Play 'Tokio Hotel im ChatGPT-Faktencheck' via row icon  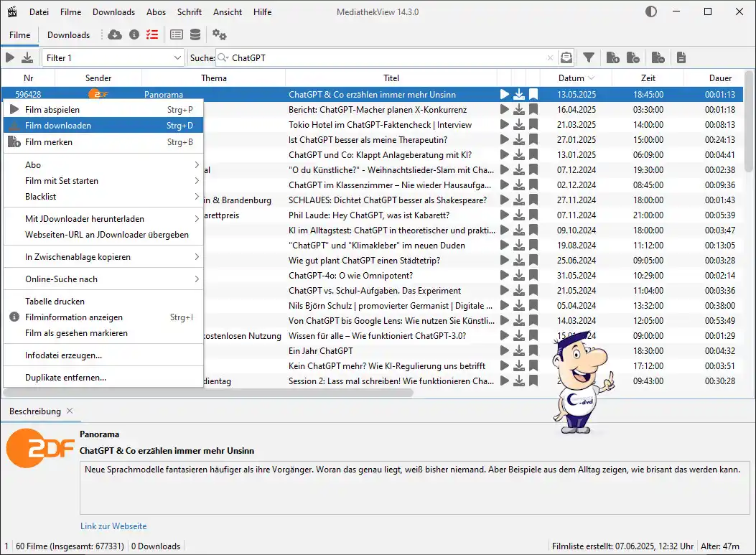pyautogui.click(x=505, y=125)
